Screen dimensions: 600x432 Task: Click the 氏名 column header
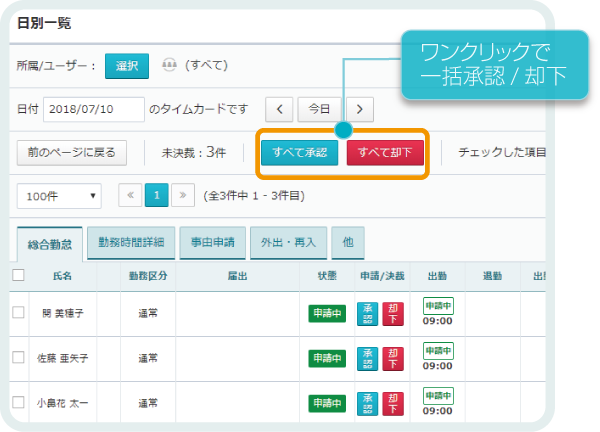62,276
